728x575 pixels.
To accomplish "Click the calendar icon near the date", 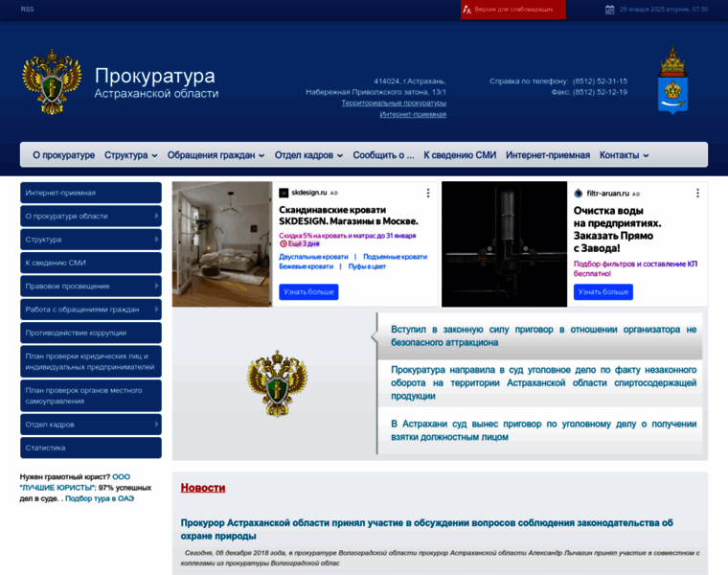I will (610, 10).
